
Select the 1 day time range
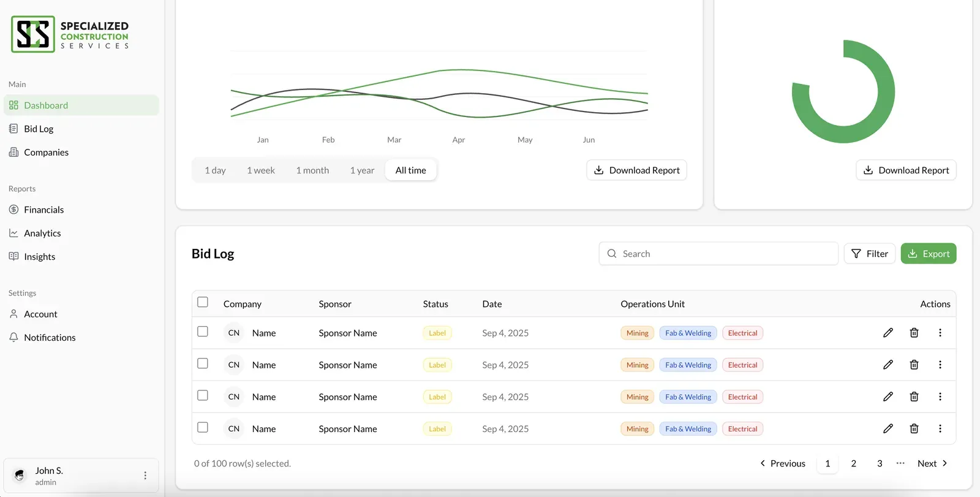pyautogui.click(x=215, y=170)
